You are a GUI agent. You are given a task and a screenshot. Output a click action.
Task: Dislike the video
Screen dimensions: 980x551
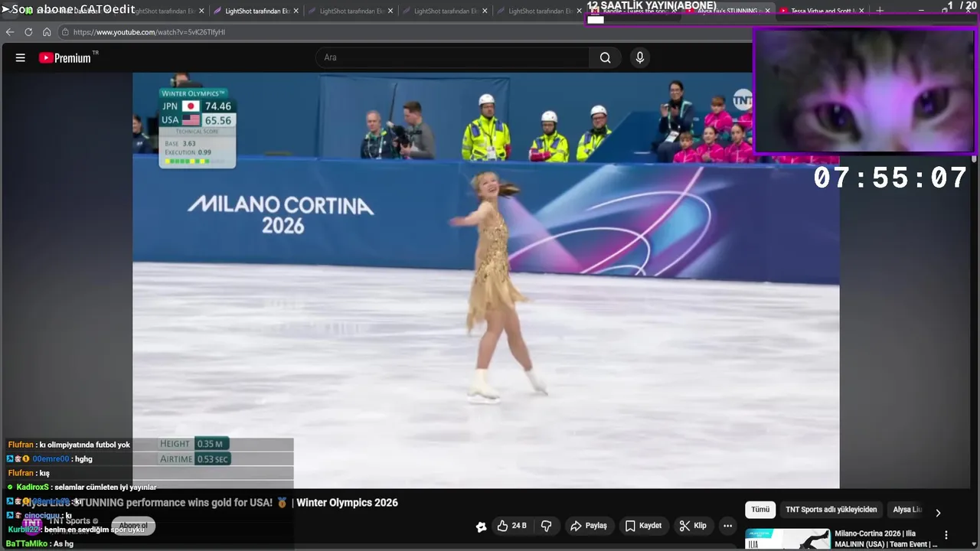pos(547,526)
